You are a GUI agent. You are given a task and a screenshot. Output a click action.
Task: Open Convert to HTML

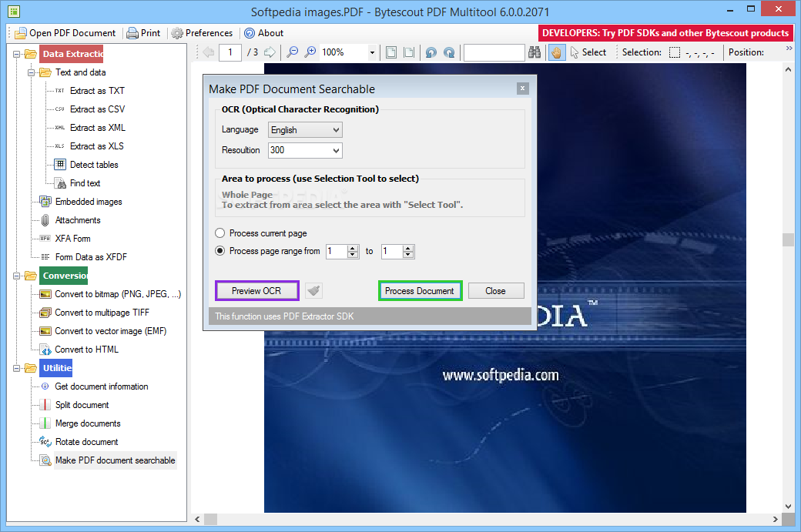[86, 350]
